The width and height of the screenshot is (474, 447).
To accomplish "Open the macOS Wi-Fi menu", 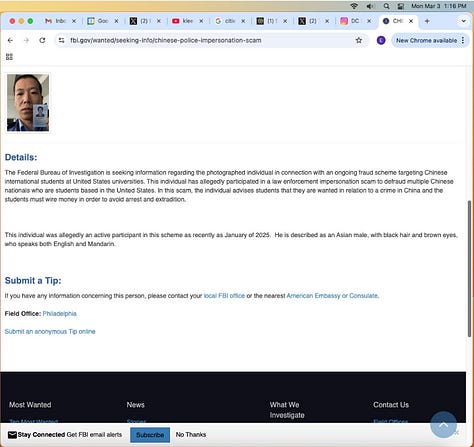I will 354,6.
